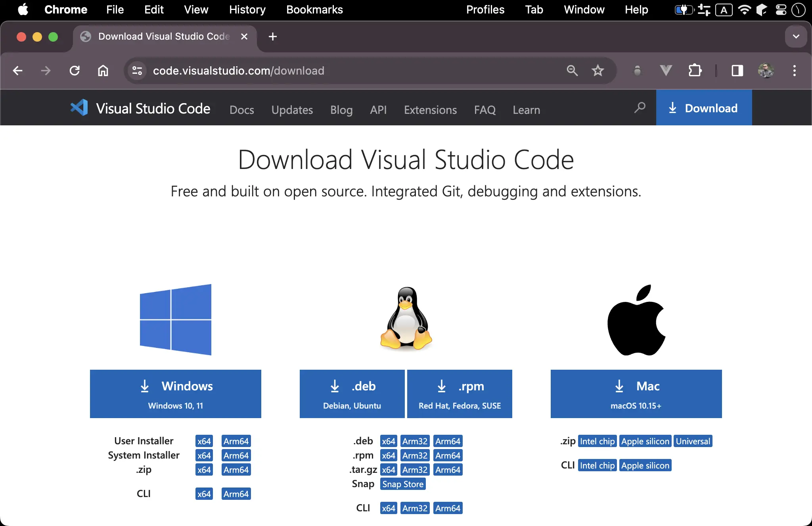Open the History menu
Screen dimensions: 812x526
[247, 10]
